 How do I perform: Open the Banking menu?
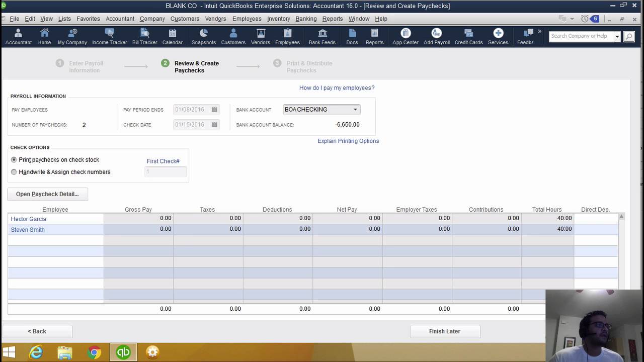click(x=306, y=19)
